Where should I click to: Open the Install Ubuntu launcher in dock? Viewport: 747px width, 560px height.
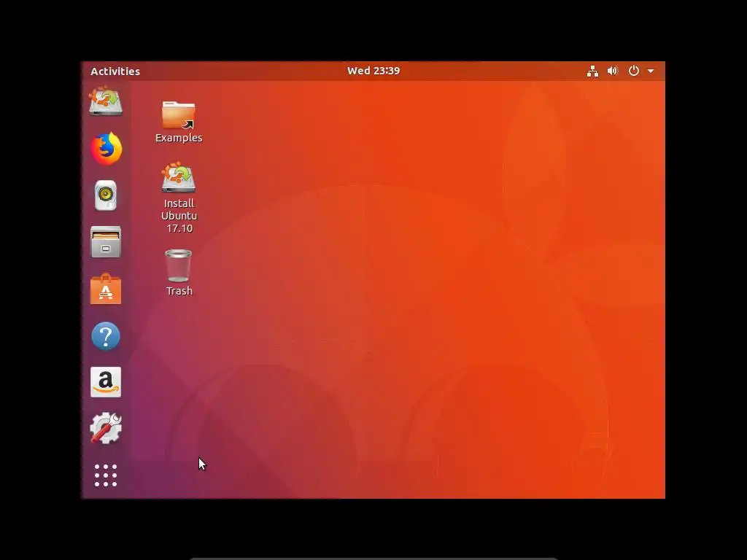click(x=106, y=101)
